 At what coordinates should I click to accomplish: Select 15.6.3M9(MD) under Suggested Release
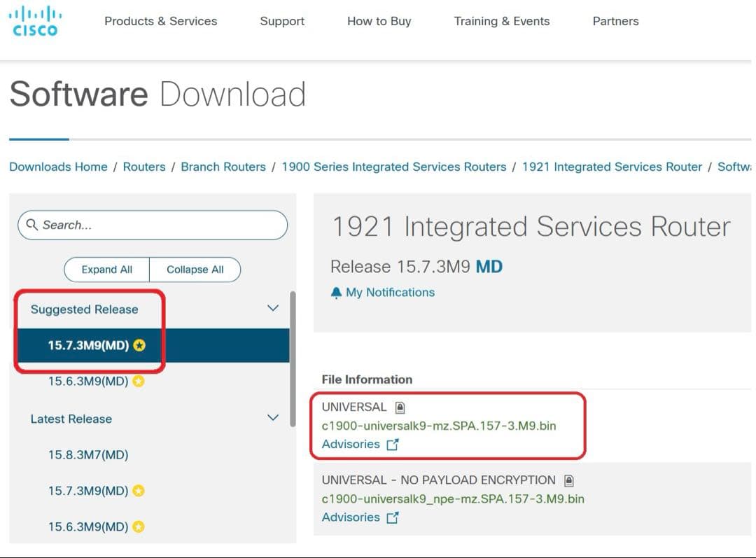click(x=88, y=382)
